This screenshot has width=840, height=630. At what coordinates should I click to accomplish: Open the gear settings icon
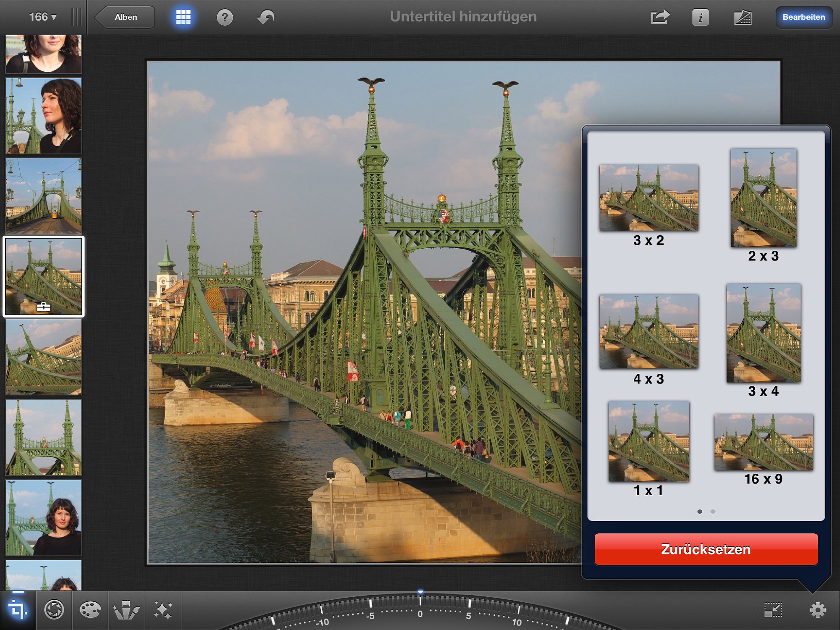point(817,610)
